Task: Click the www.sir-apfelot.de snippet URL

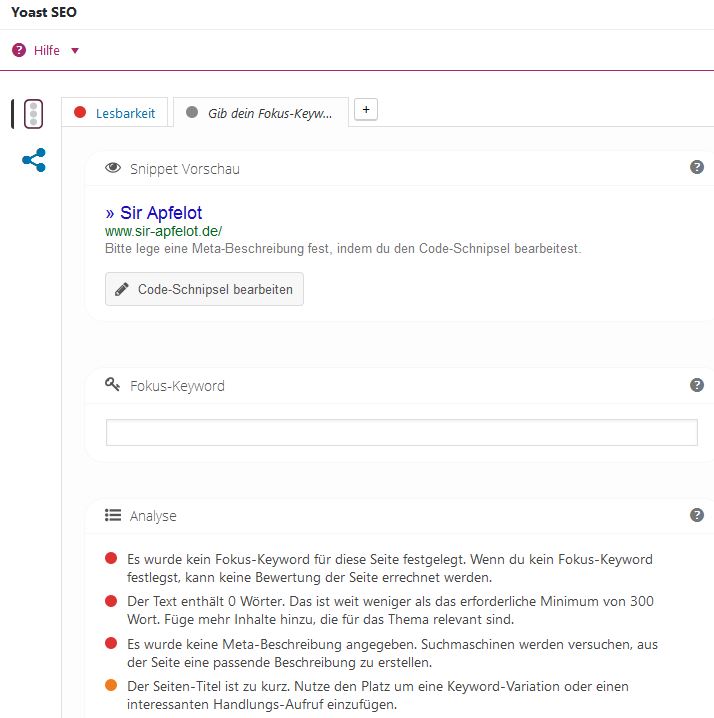Action: click(x=163, y=231)
